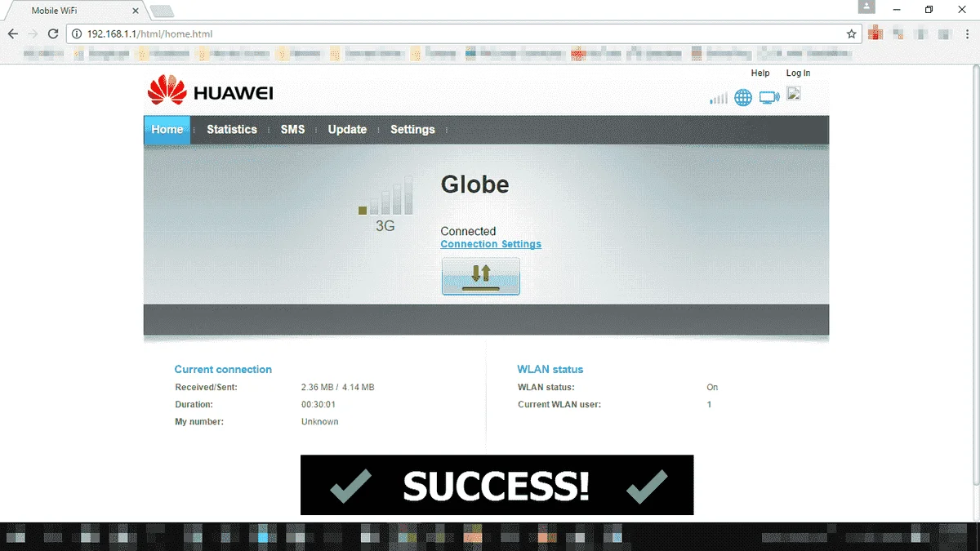This screenshot has width=980, height=551.
Task: Reload the page with refresh button
Action: click(53, 34)
